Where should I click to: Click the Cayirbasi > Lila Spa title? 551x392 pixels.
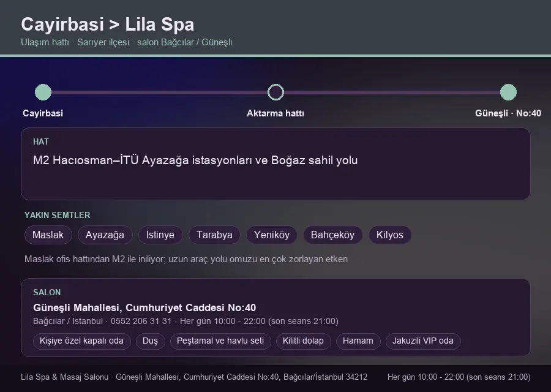click(x=108, y=24)
